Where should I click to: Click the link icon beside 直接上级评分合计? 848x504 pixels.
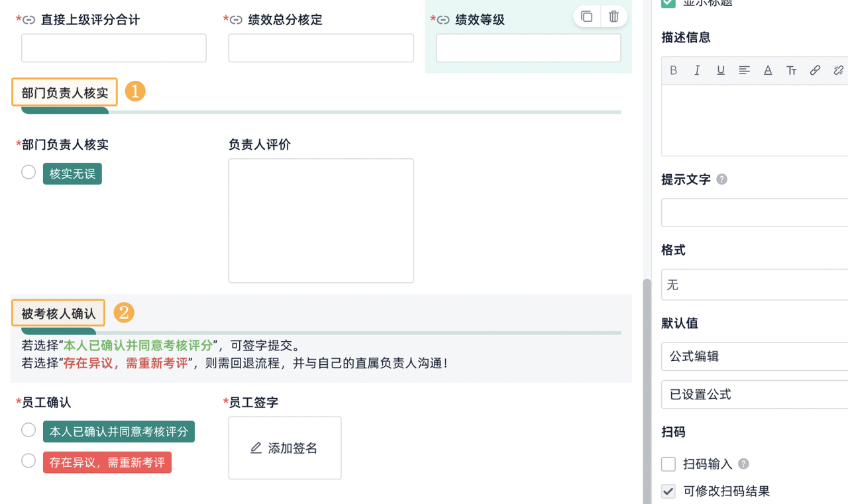point(29,20)
